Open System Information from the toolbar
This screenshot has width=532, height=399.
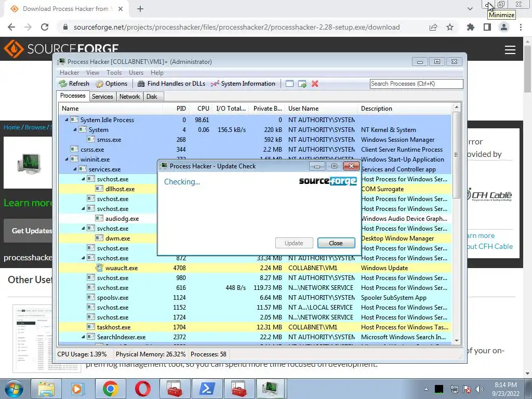[243, 84]
